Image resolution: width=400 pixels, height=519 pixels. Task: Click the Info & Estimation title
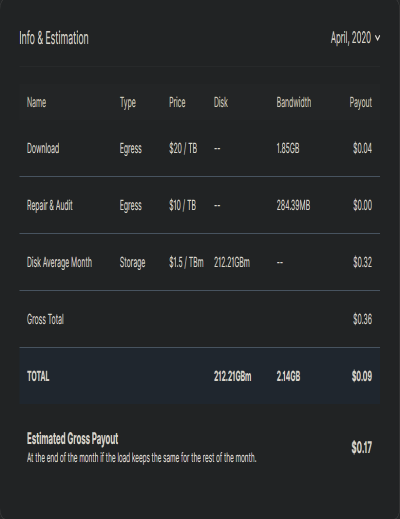[x=54, y=38]
